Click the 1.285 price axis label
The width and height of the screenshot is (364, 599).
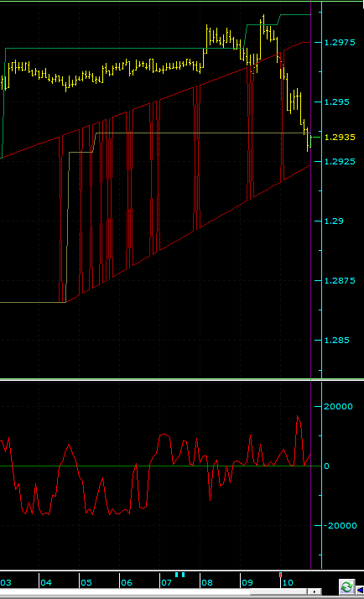pyautogui.click(x=336, y=340)
